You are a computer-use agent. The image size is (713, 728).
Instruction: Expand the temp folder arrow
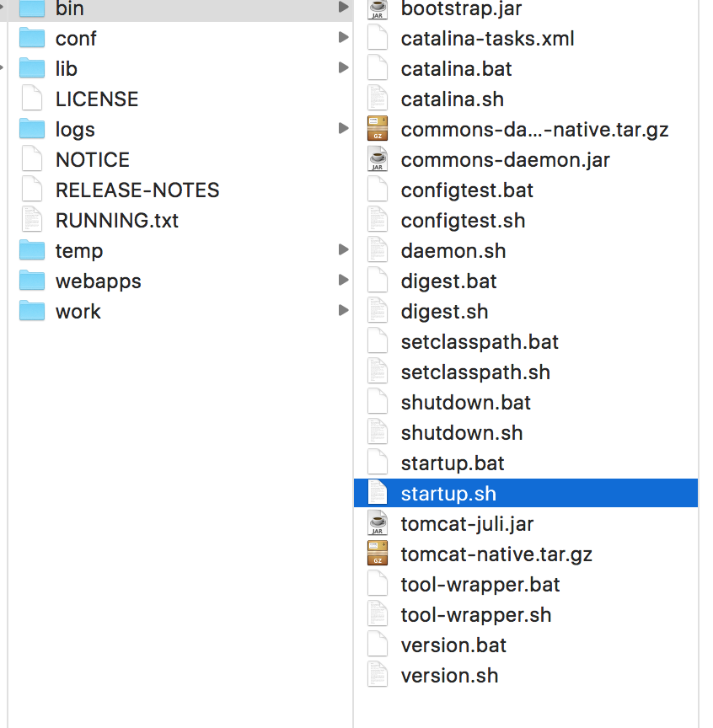click(343, 249)
